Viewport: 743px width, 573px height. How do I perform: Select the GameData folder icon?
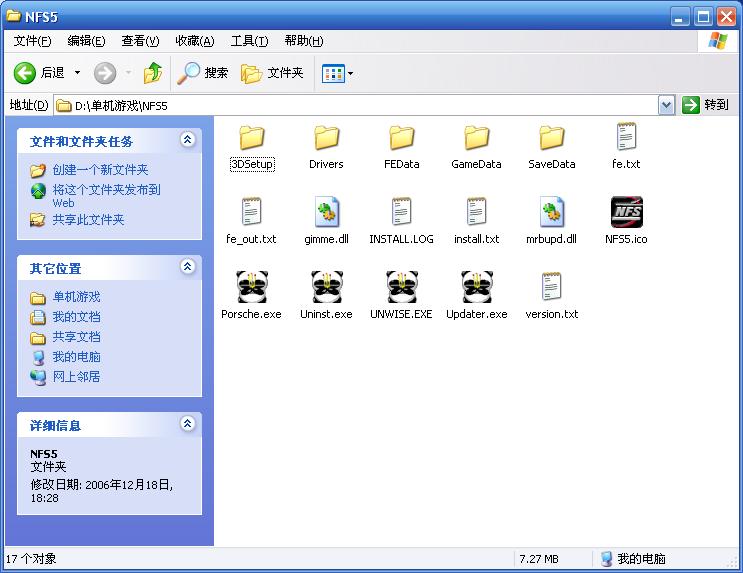pos(476,138)
